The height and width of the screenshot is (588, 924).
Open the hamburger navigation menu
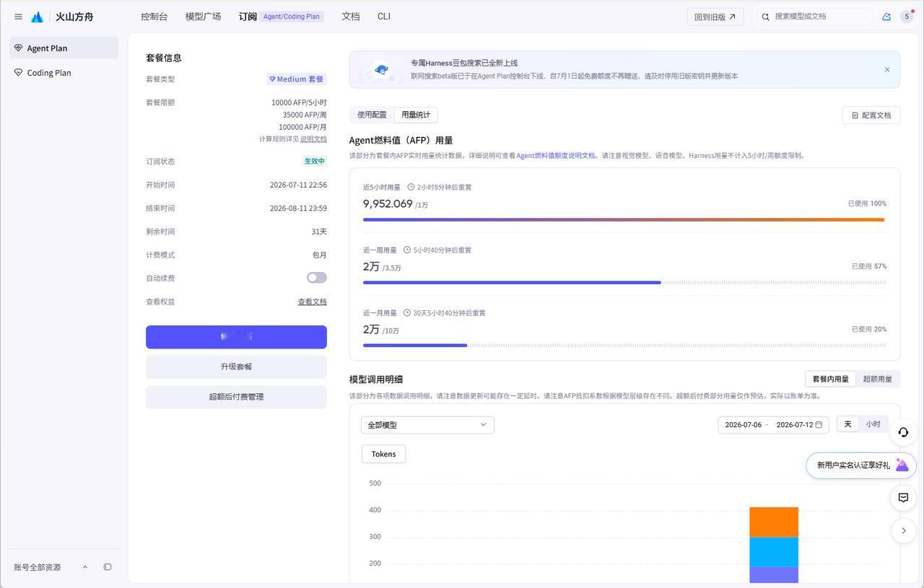click(x=18, y=17)
